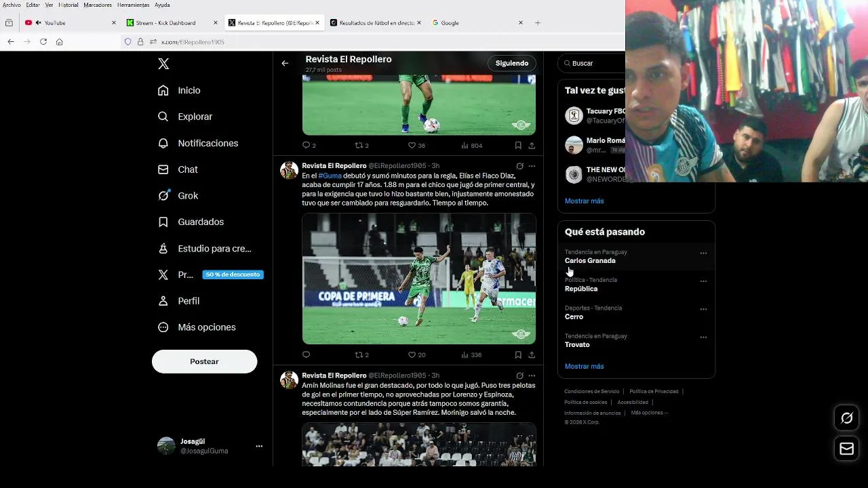Repost the top post with 36 likes
The width and height of the screenshot is (868, 488).
(x=362, y=145)
